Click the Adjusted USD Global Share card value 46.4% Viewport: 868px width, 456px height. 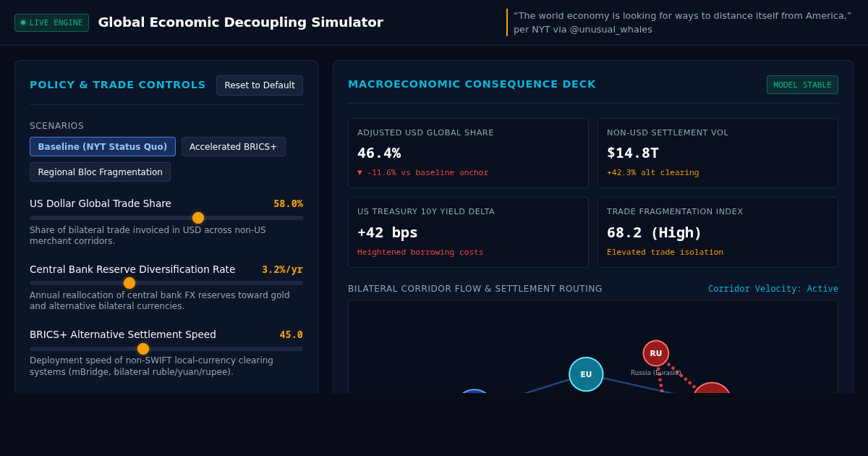pyautogui.click(x=379, y=153)
